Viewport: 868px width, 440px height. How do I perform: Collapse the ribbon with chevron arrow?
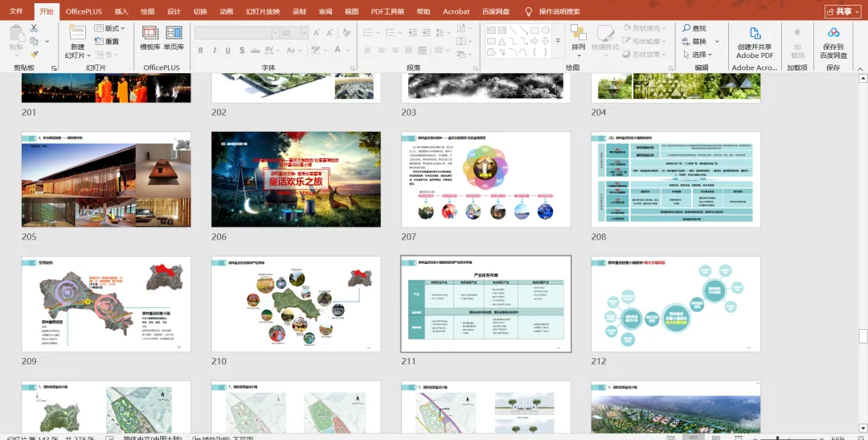pos(860,68)
